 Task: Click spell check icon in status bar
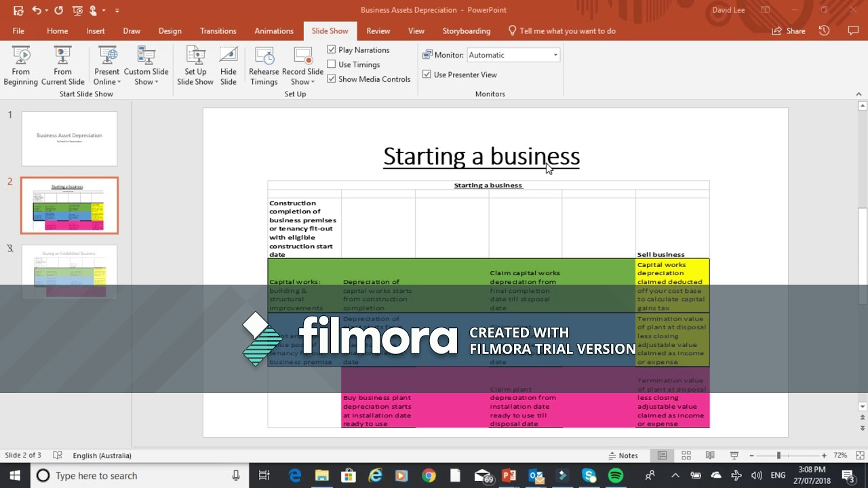[58, 455]
